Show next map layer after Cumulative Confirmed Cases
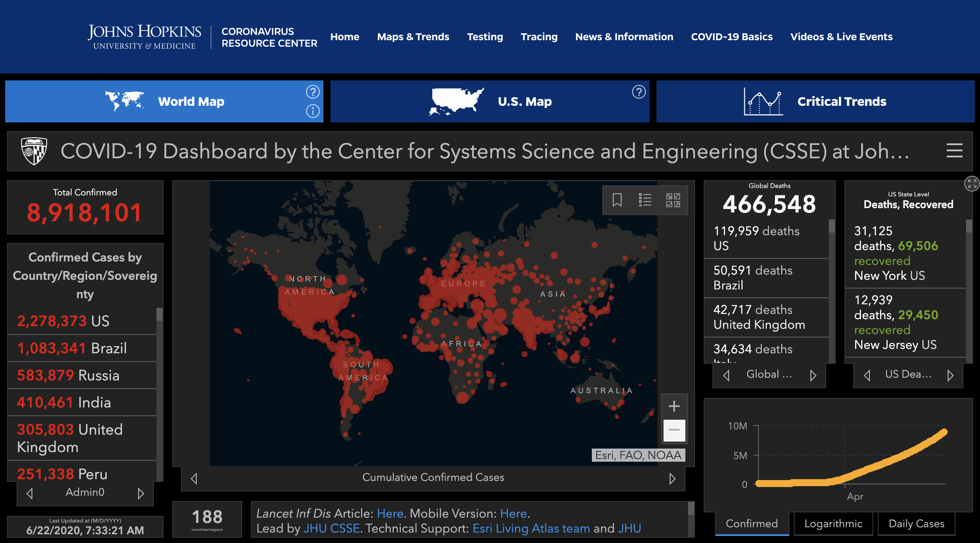The height and width of the screenshot is (543, 980). [672, 478]
